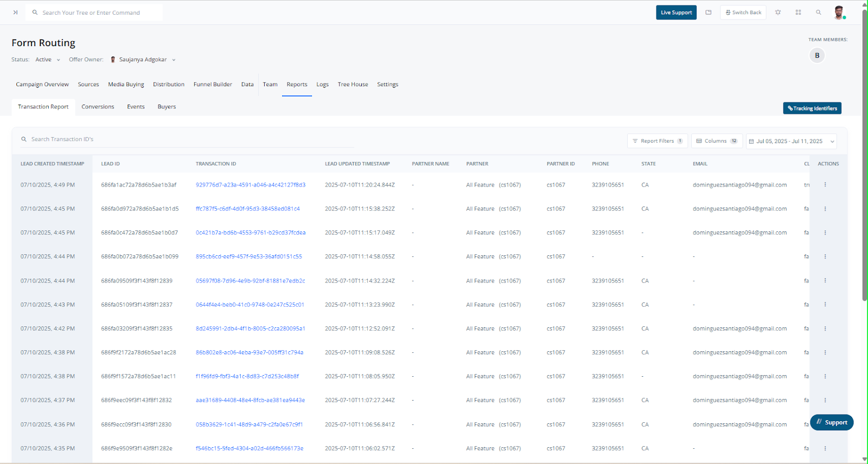
Task: Go to the Funnel Builder menu
Action: coord(213,85)
